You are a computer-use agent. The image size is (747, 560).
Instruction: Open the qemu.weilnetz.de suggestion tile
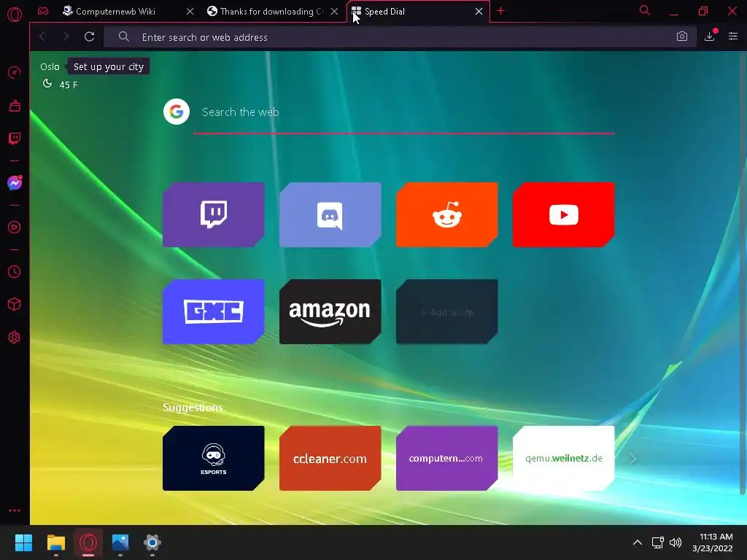(x=564, y=458)
